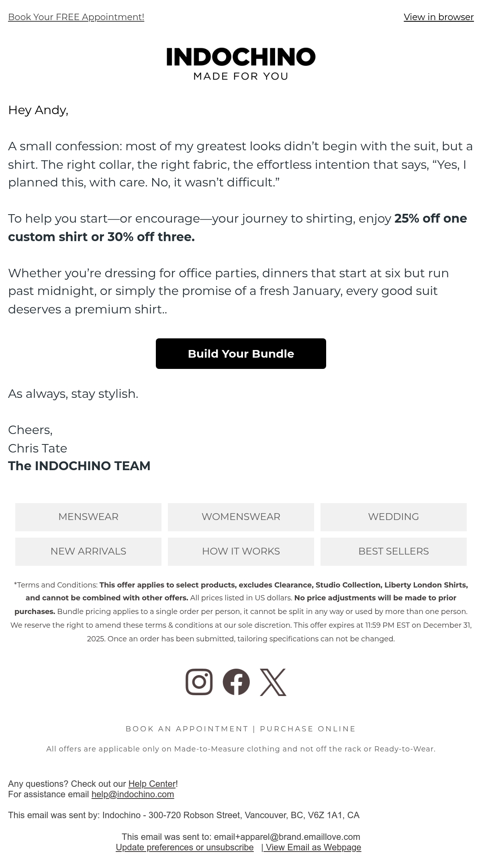The image size is (482, 868).
Task: Click the MADE FOR YOU tagline
Action: pos(241,76)
